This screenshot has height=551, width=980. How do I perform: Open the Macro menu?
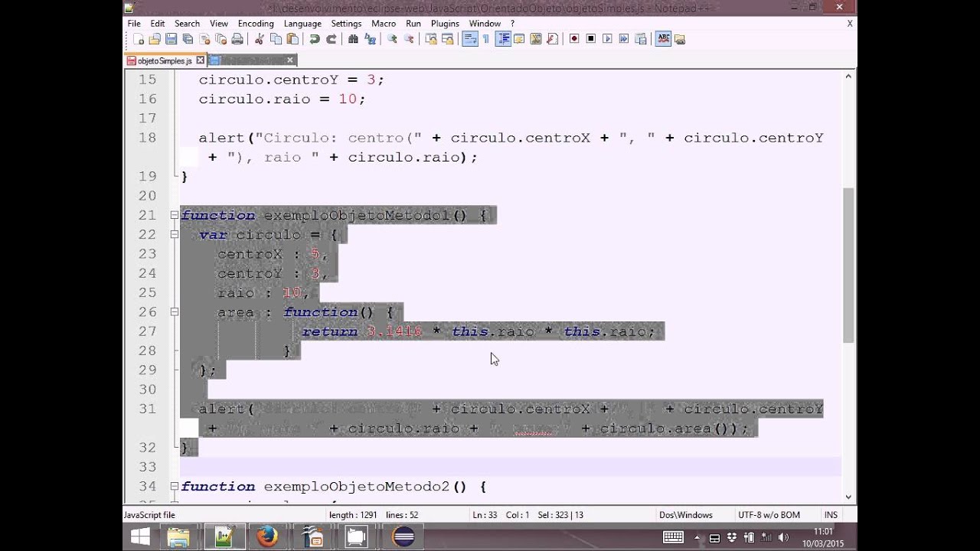click(x=384, y=24)
